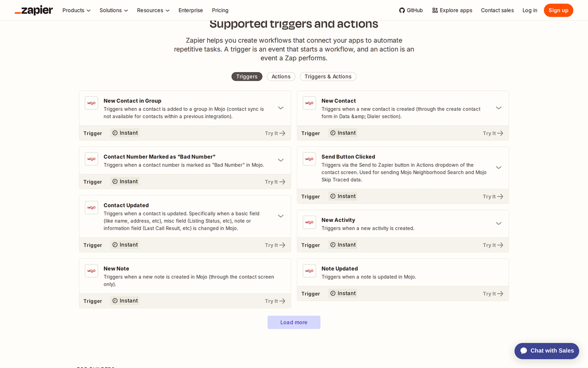Open Explore apps from header
Image resolution: width=588 pixels, height=368 pixels.
pos(452,10)
